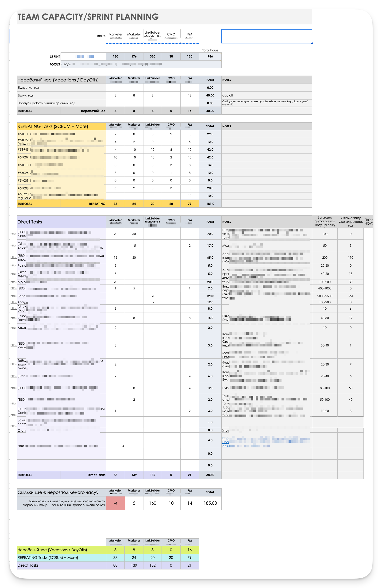
Task: Click the Direct Tasks total 120.0
Action: [210, 296]
